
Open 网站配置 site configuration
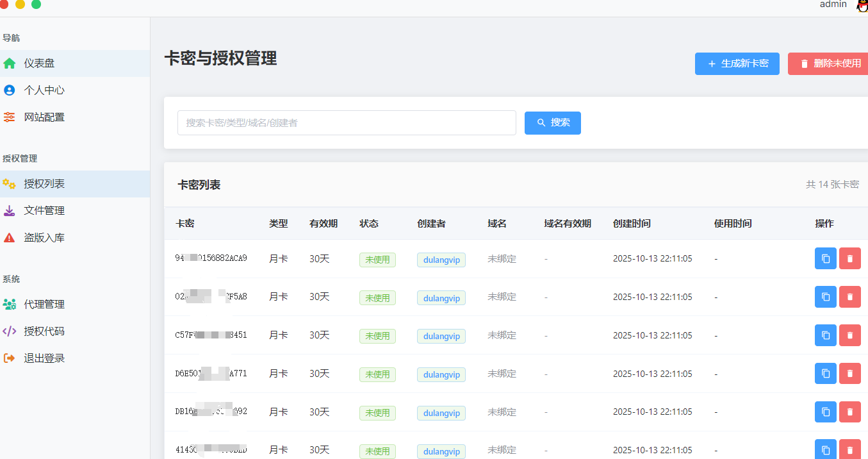pyautogui.click(x=9, y=117)
